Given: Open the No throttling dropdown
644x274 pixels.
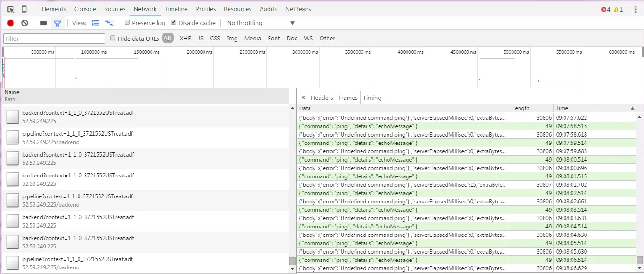Looking at the screenshot, I should point(260,23).
